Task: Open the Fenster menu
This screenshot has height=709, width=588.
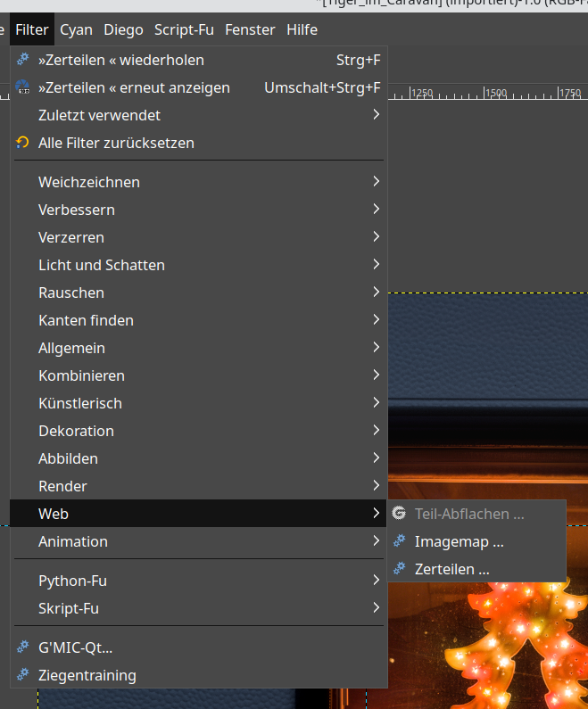Action: click(250, 29)
